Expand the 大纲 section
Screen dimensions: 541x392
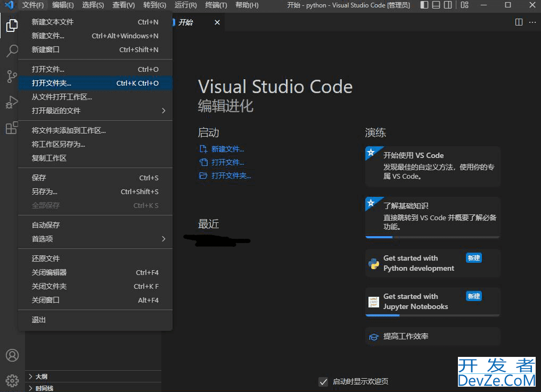point(93,377)
